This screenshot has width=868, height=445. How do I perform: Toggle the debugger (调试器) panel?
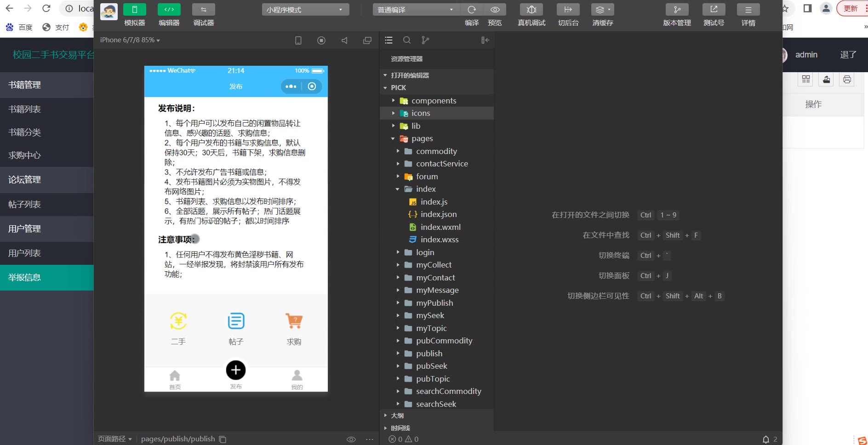203,10
